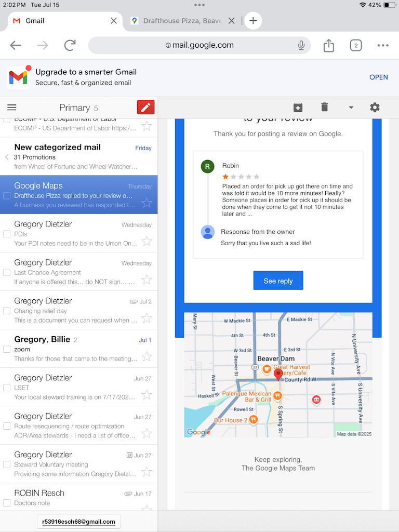
Task: Open the Steward Voluntary meeting email
Action: [79, 463]
